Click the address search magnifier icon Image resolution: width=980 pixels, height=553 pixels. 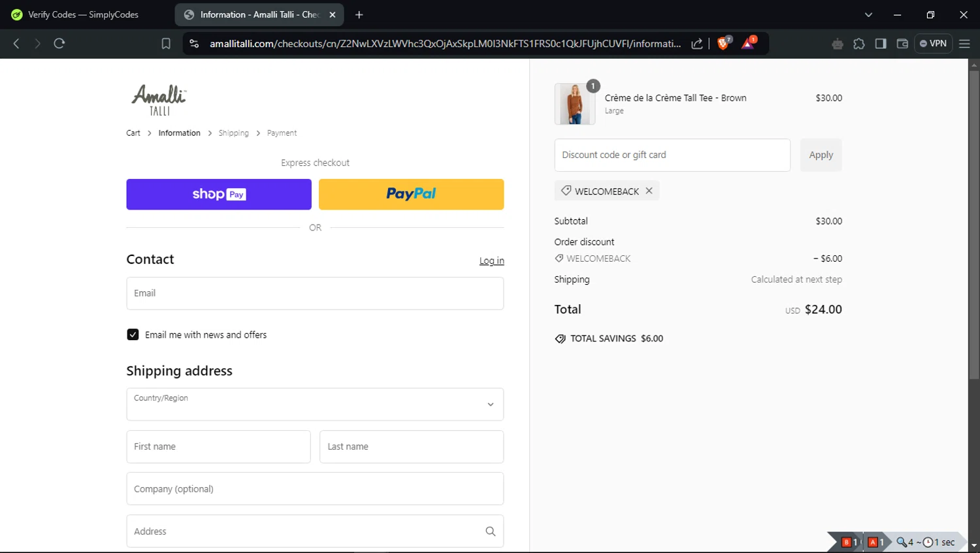coord(490,531)
